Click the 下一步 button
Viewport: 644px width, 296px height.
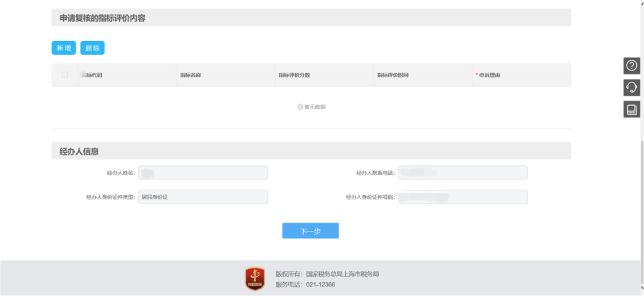click(x=310, y=231)
